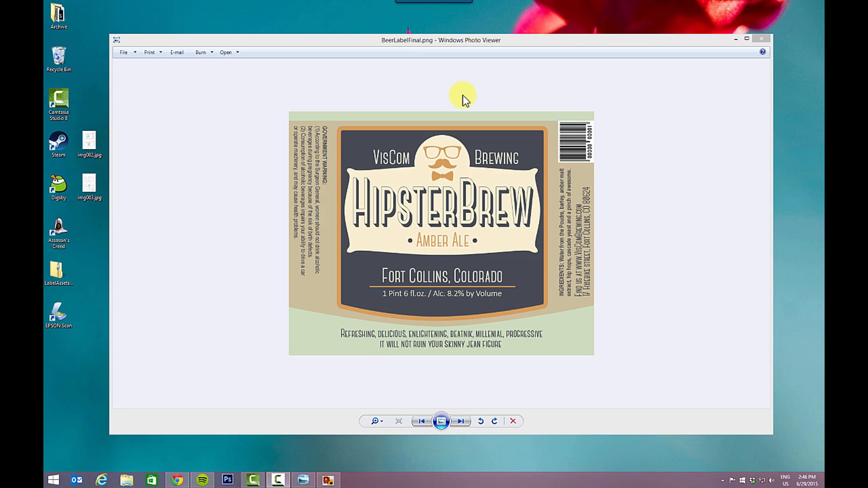The image size is (868, 488).
Task: Expand the Burn dropdown arrow
Action: [x=212, y=52]
